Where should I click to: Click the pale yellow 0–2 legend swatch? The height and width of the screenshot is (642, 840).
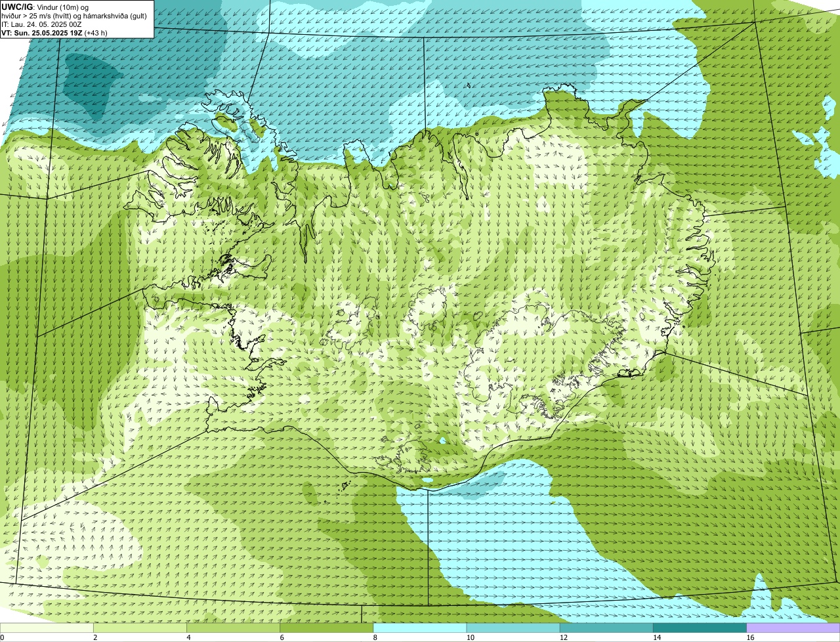tap(47, 628)
